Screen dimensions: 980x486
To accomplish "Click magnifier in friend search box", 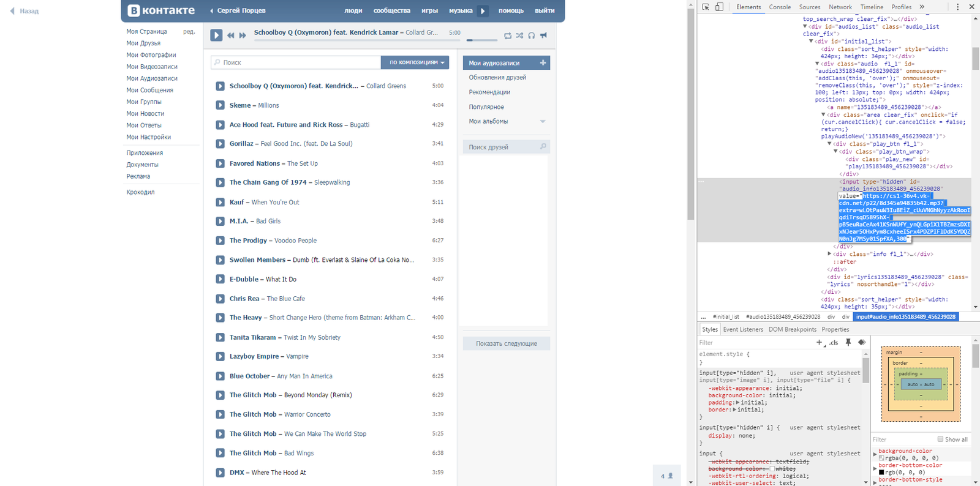I will [x=543, y=147].
